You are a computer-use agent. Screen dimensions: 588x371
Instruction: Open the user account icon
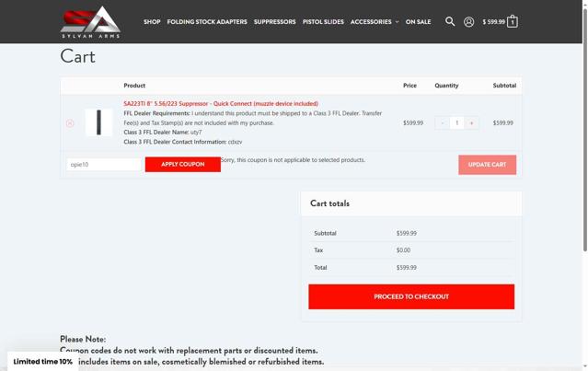tap(468, 22)
